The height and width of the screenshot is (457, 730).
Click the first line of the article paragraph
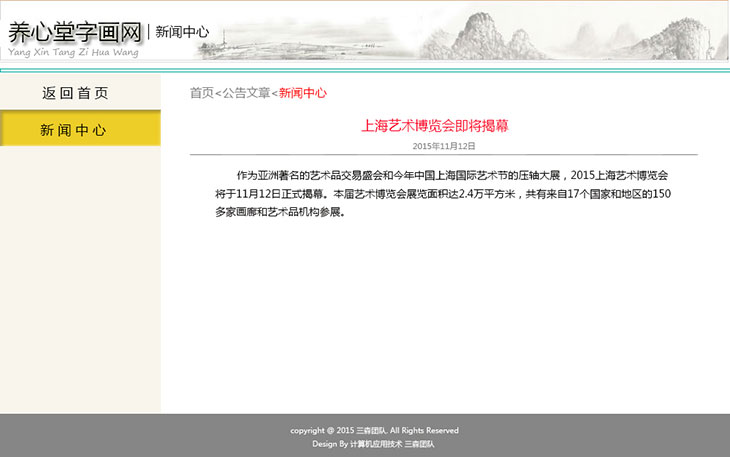452,174
